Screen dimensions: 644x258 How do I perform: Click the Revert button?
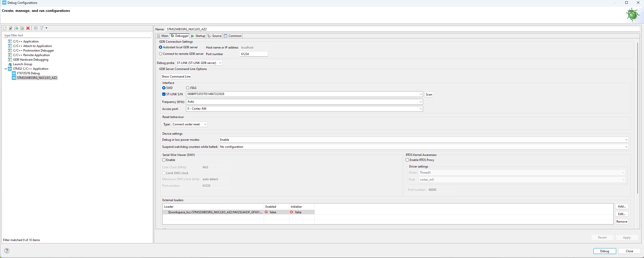602,238
